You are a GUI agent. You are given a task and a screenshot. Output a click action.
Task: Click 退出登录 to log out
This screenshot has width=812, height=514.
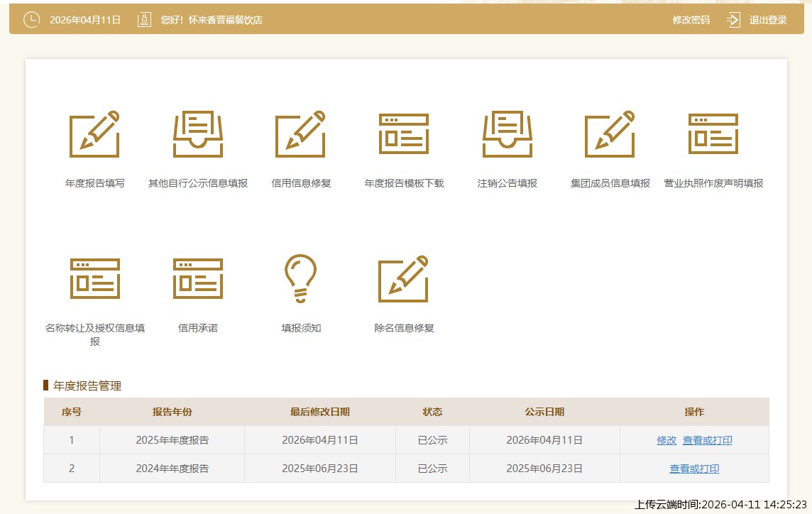pyautogui.click(x=768, y=20)
